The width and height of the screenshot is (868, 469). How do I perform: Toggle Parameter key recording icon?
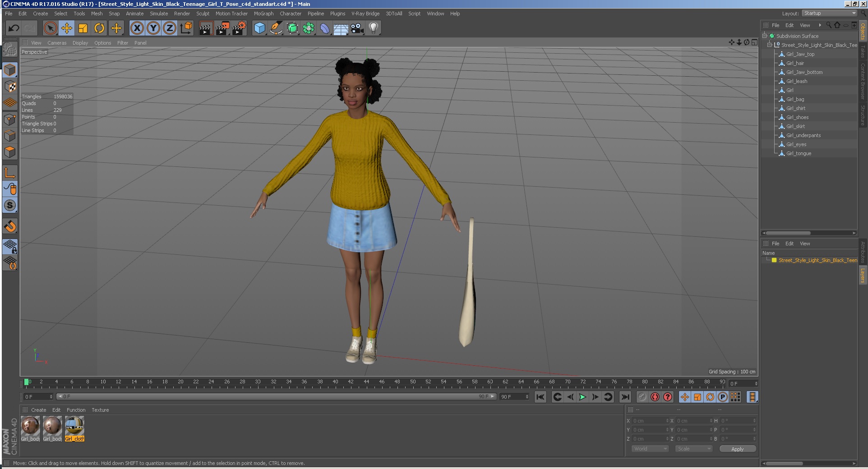point(722,397)
